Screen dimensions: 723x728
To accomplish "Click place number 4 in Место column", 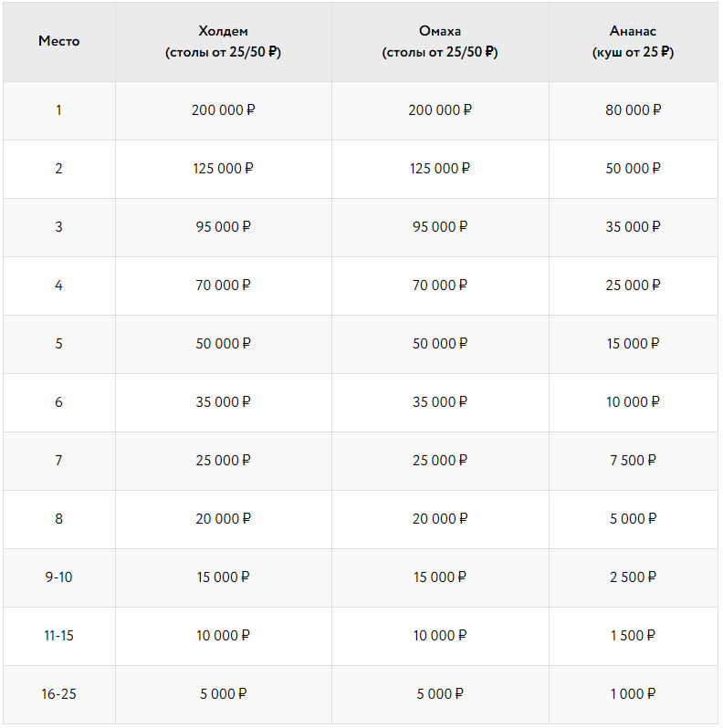I will click(58, 286).
